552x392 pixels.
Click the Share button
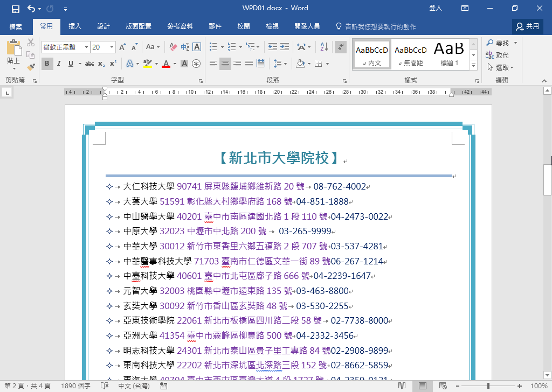(x=527, y=26)
